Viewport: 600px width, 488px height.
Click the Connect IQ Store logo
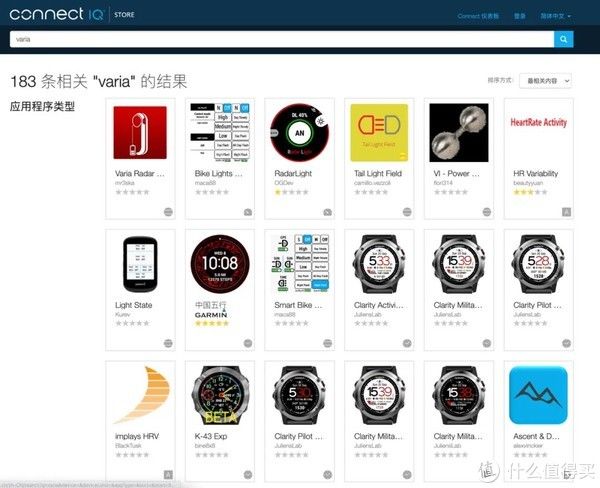click(72, 14)
